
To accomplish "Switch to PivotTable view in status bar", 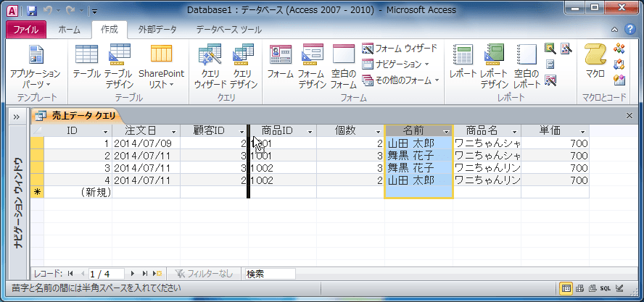I will pos(579,288).
